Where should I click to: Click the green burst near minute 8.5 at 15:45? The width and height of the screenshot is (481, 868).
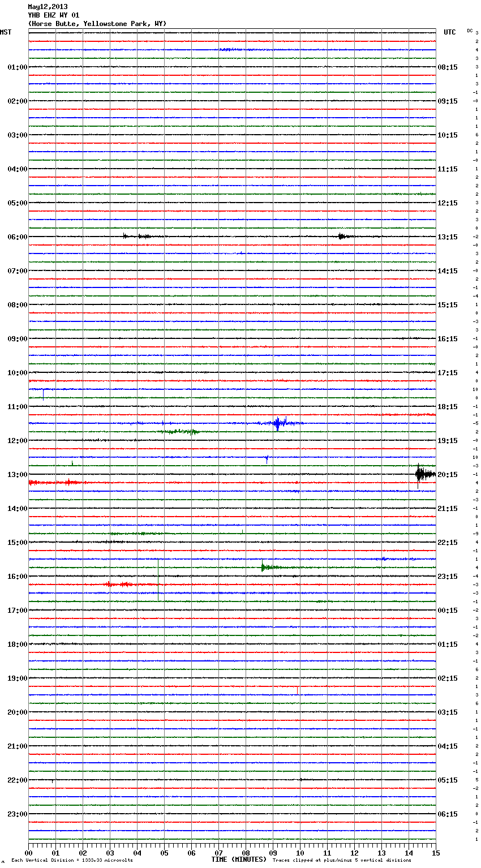click(x=272, y=567)
